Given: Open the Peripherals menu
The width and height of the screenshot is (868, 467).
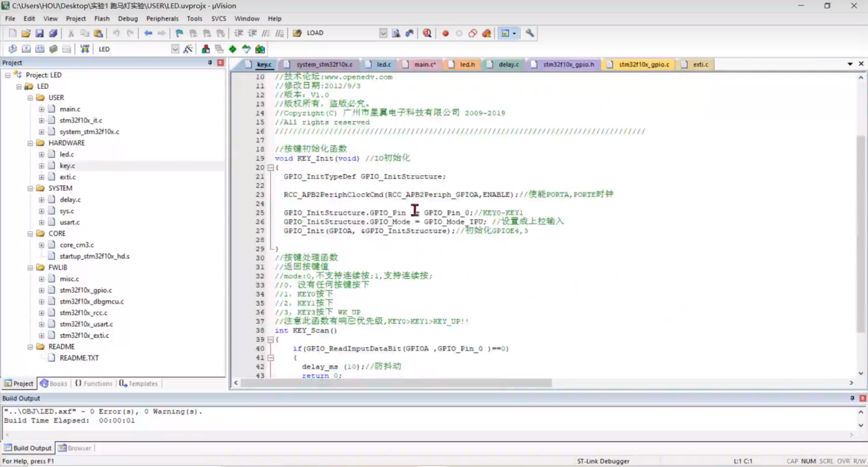Looking at the screenshot, I should (162, 18).
